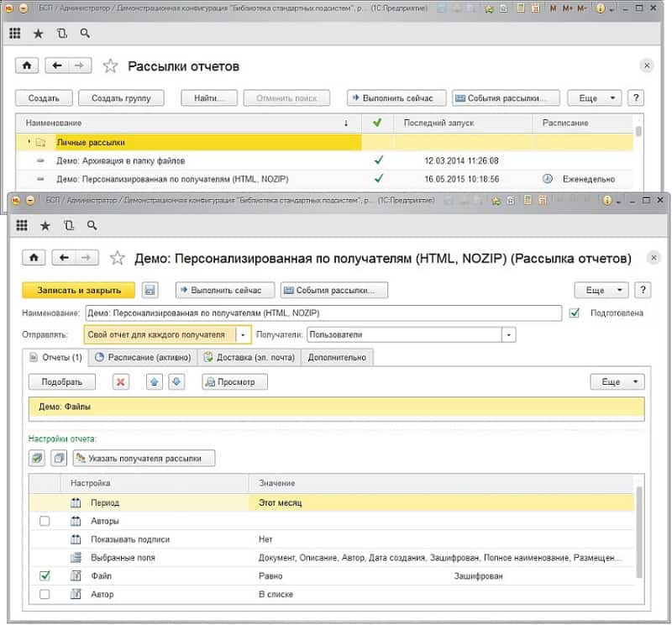Click the Подобрать button
The image size is (672, 625).
(62, 382)
